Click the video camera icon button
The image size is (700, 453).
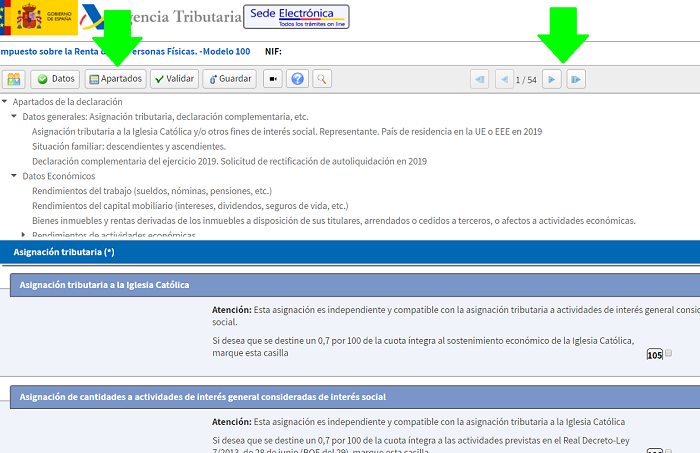273,79
